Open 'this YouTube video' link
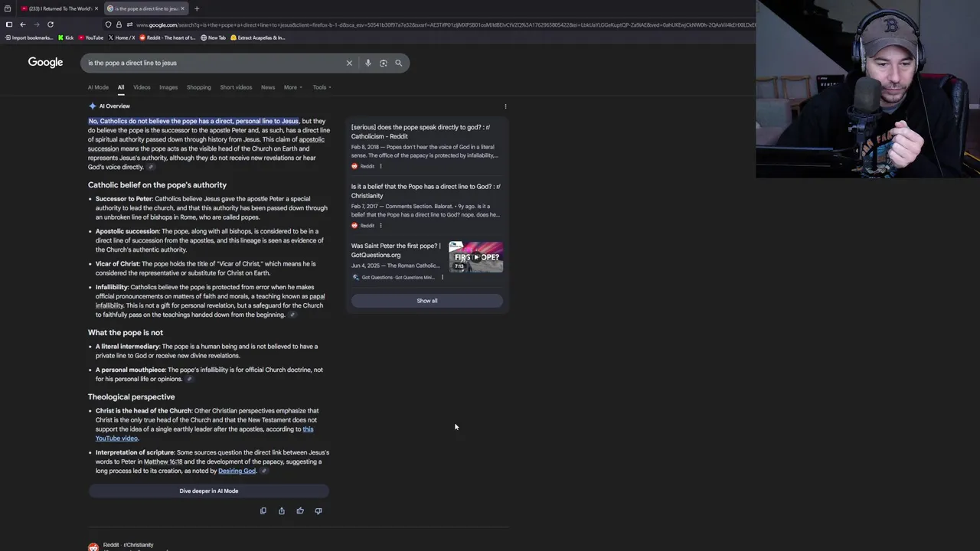Image resolution: width=980 pixels, height=551 pixels. [x=204, y=434]
